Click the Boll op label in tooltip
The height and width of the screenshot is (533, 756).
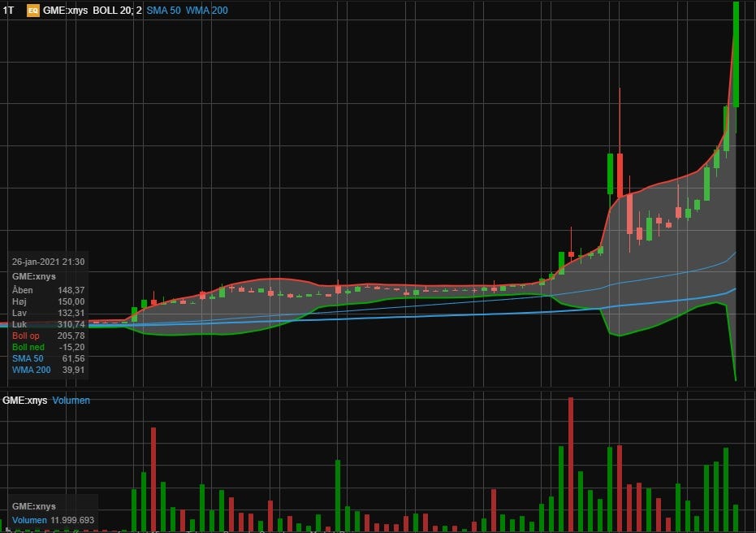tap(25, 336)
